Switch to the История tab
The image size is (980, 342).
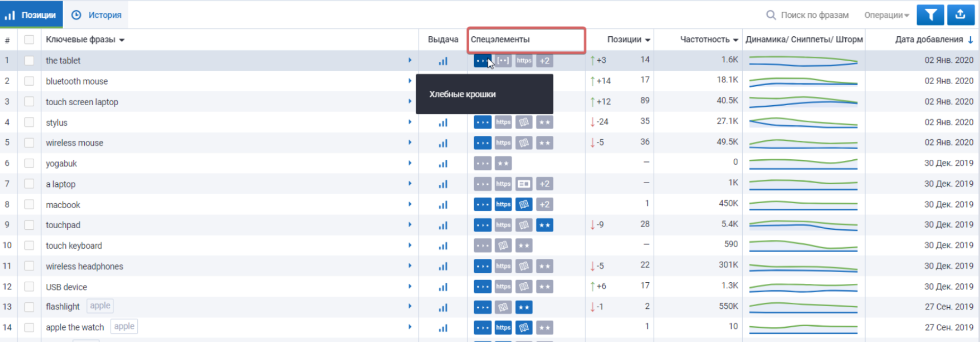coord(96,15)
